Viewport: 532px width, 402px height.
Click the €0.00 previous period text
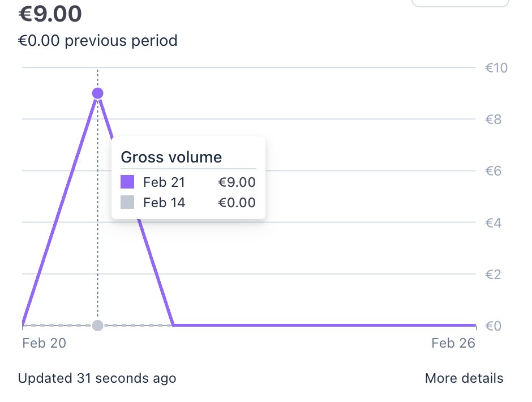[98, 41]
